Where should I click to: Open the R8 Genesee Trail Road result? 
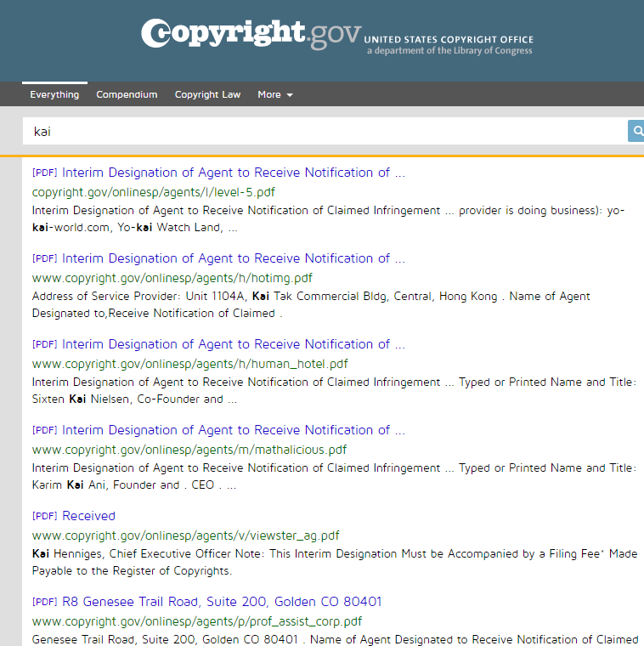(x=222, y=602)
